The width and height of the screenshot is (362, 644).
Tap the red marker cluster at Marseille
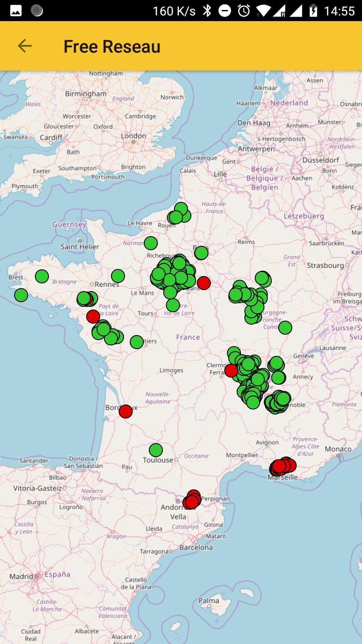pyautogui.click(x=282, y=466)
